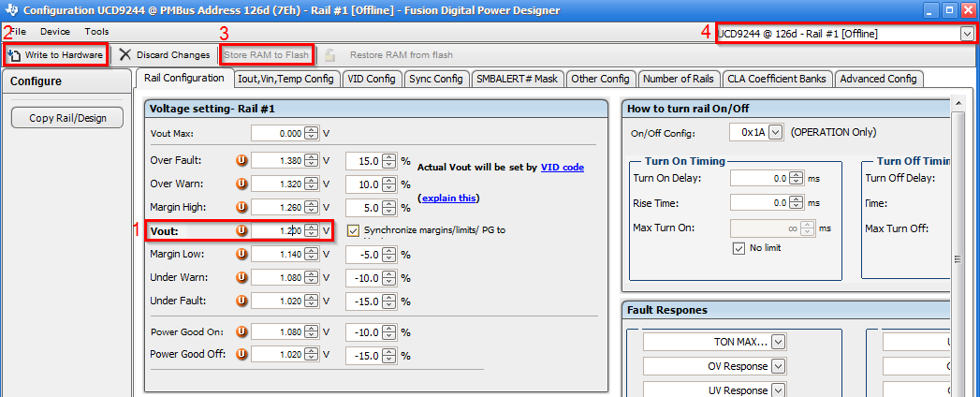Viewport: 980px width, 397px height.
Task: Click the stepper on Vout Max value
Action: 312,133
